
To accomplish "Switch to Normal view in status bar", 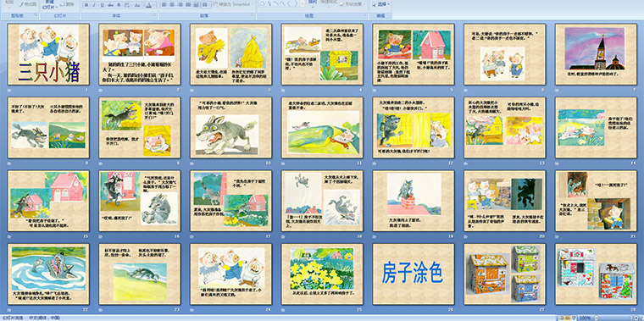I will tap(561, 318).
